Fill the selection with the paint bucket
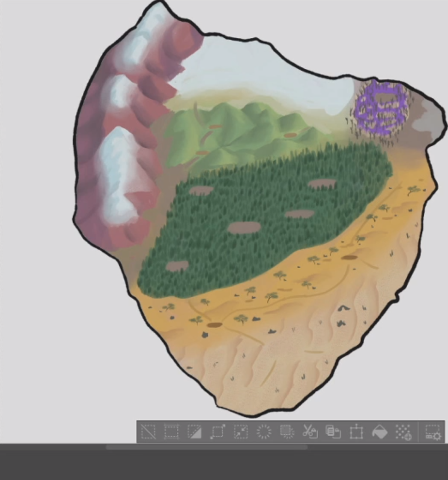 coord(379,432)
